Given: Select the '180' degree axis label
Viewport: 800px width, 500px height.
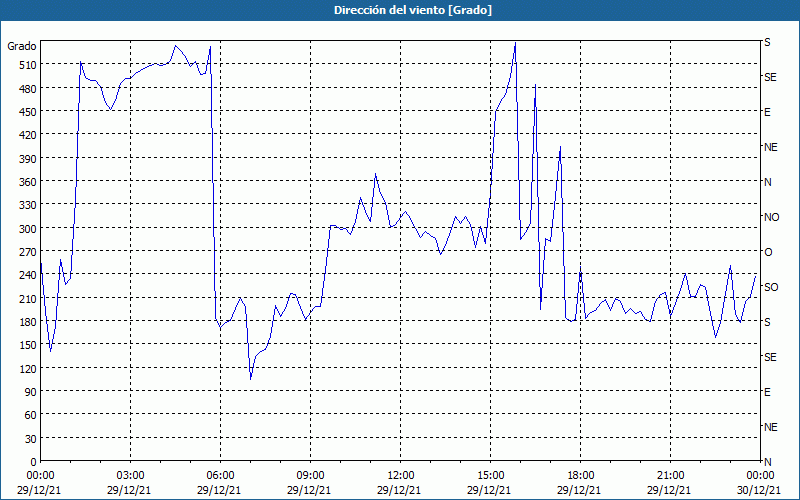Looking at the screenshot, I should click(x=28, y=321).
